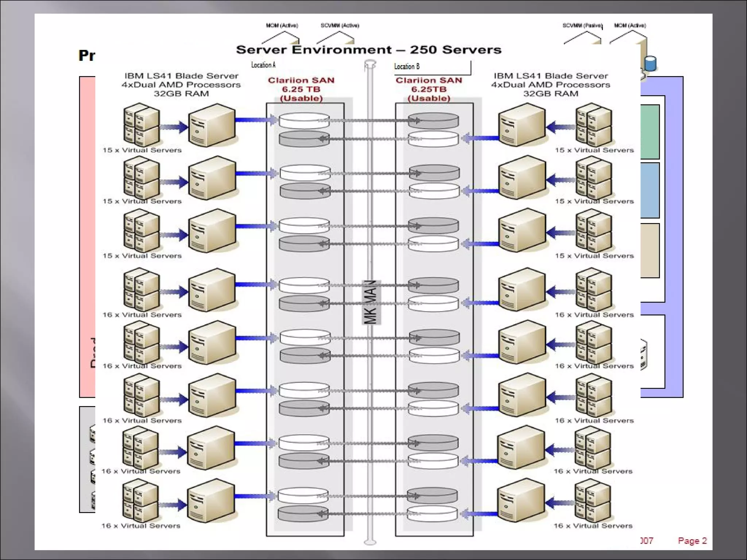Click the left-side MOM (Active) label at top
The width and height of the screenshot is (747, 560).
click(282, 26)
